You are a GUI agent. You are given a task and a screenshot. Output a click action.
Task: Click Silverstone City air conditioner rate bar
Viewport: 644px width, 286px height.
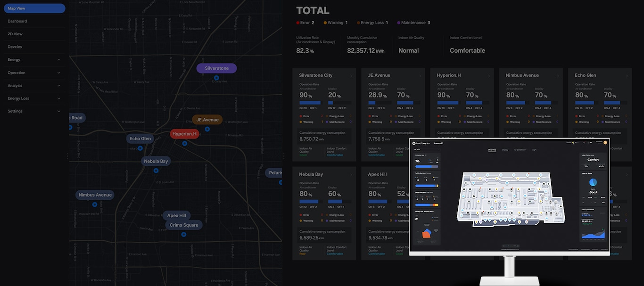(x=310, y=103)
